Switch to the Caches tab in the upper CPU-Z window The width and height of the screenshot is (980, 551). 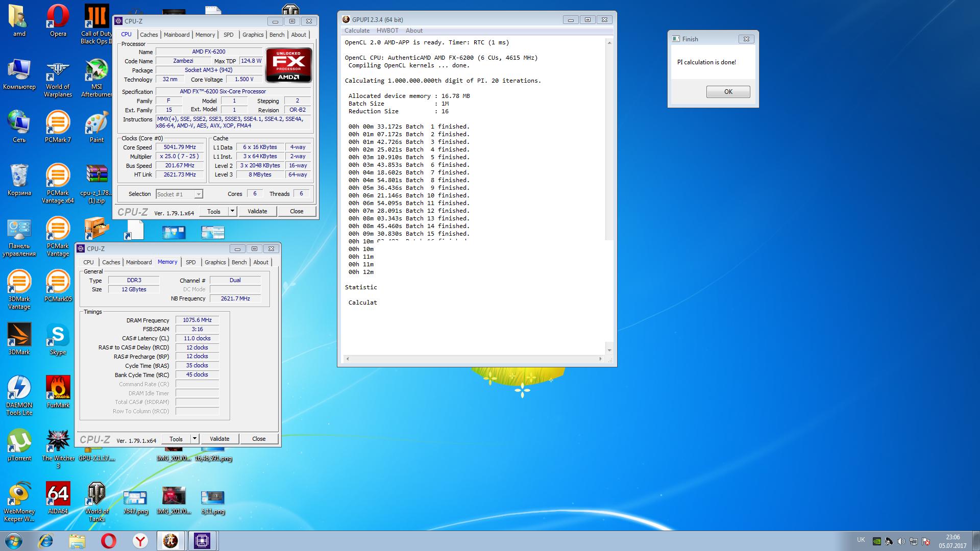click(x=149, y=35)
